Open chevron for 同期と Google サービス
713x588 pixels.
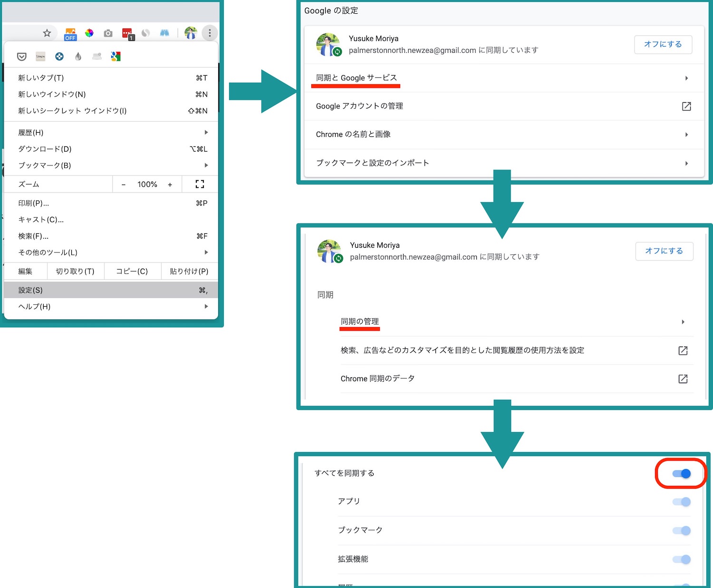tap(686, 78)
